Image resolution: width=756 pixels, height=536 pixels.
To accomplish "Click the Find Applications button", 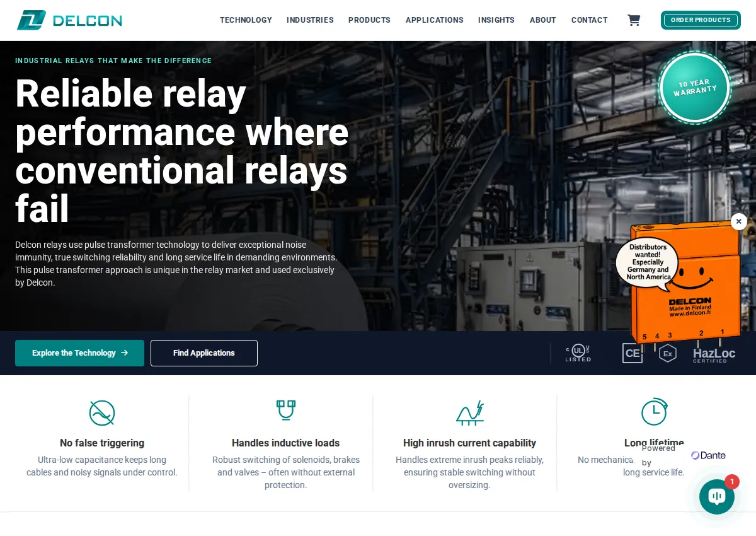I will (x=204, y=353).
